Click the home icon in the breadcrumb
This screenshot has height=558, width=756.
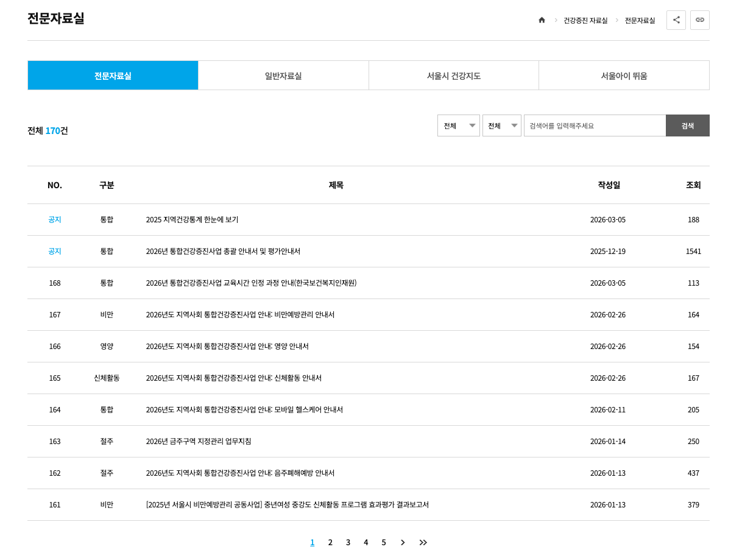point(542,19)
